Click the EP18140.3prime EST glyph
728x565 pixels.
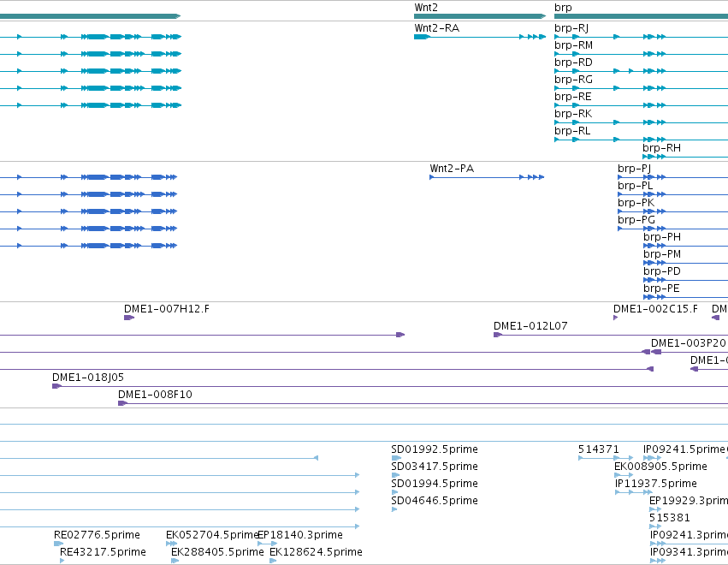(x=268, y=544)
